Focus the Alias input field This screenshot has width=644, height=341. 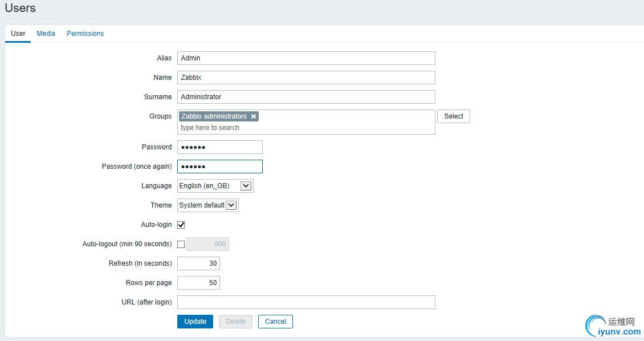click(306, 58)
